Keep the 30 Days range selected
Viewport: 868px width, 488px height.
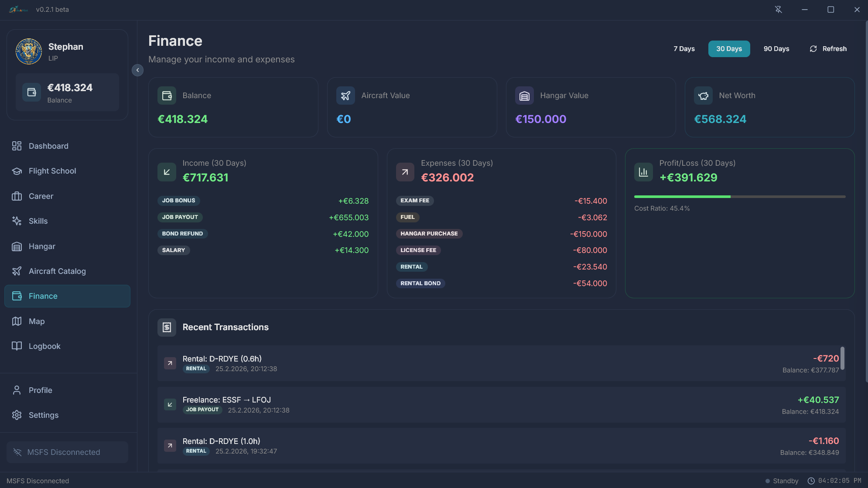click(729, 48)
